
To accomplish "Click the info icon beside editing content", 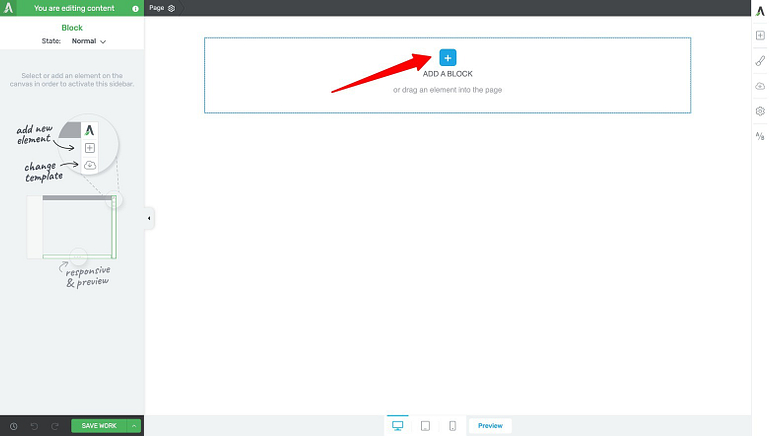I will (136, 8).
